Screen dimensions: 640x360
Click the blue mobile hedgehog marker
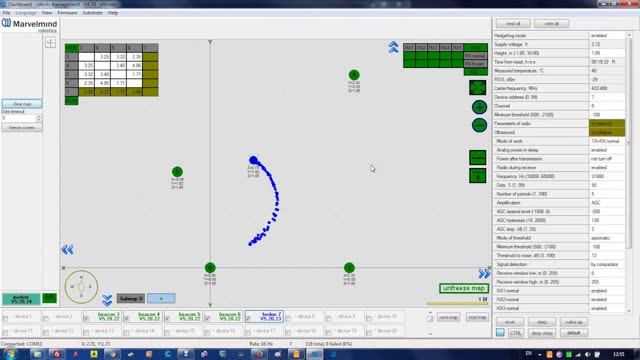pos(253,160)
